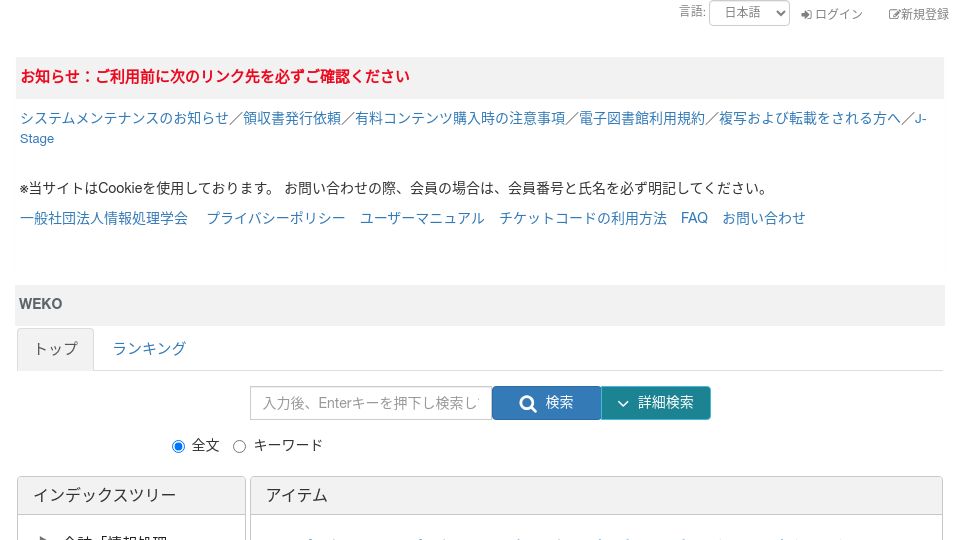Screen dimensions: 960x540
Task: Open 領収書発行依頼 link
Action: tap(292, 118)
